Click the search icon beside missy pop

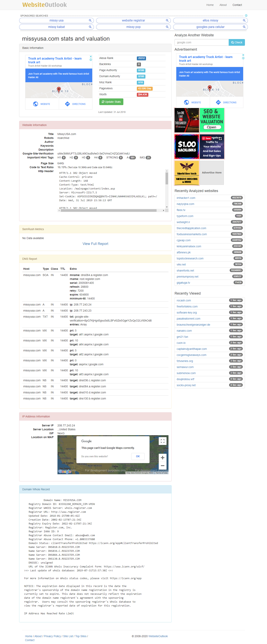point(167,27)
